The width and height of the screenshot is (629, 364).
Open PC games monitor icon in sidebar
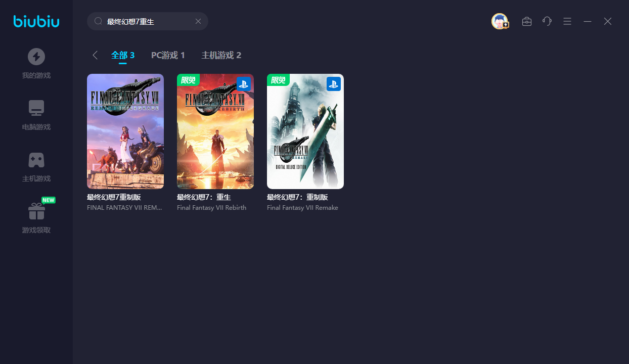pos(36,108)
